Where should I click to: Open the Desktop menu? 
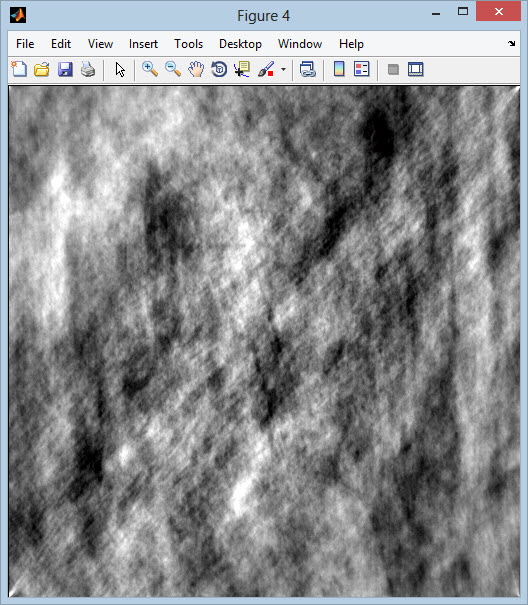pos(240,44)
